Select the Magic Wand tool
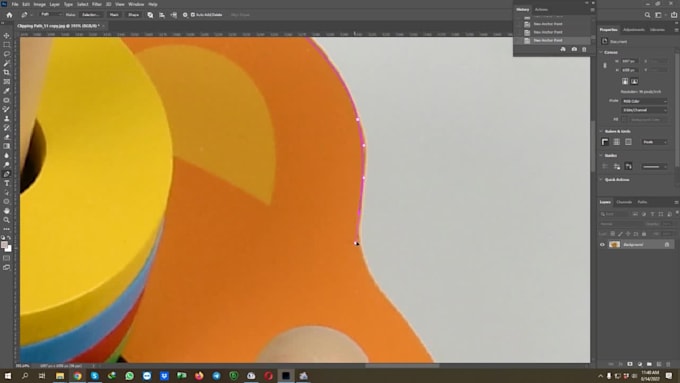 point(7,63)
